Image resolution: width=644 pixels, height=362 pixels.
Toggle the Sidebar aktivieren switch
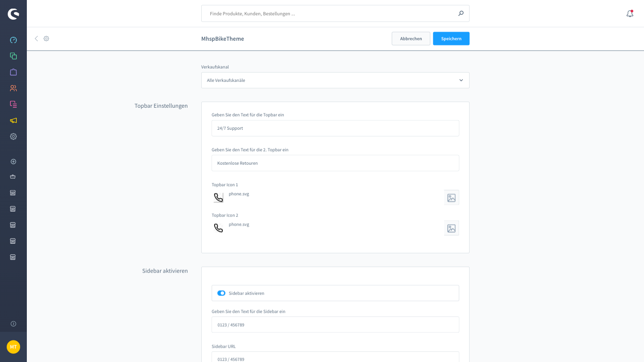pos(221,293)
